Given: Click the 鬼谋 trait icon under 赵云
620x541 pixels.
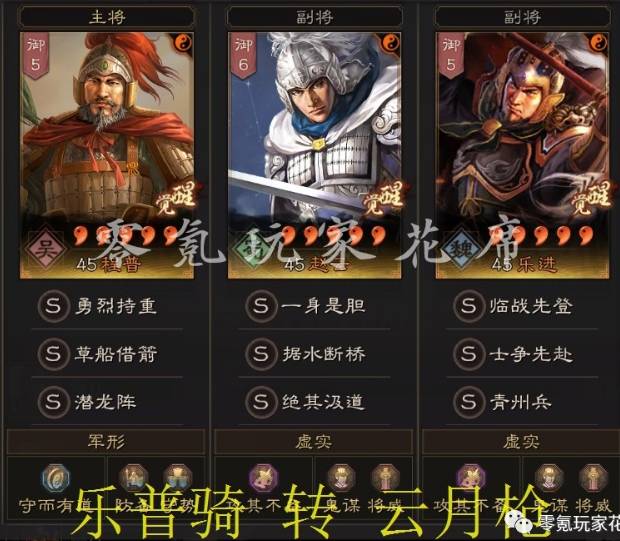Looking at the screenshot, I should [341, 478].
